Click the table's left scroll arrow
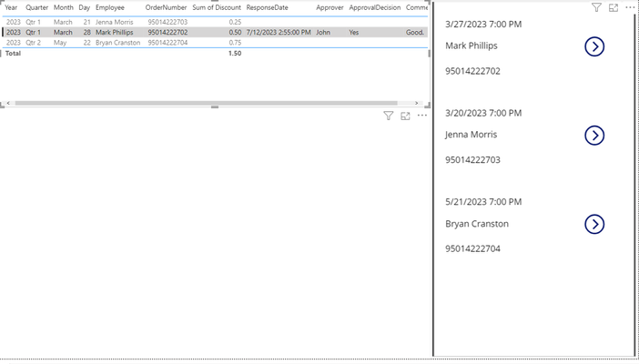Viewport: 639px width, 364px height. 8,103
